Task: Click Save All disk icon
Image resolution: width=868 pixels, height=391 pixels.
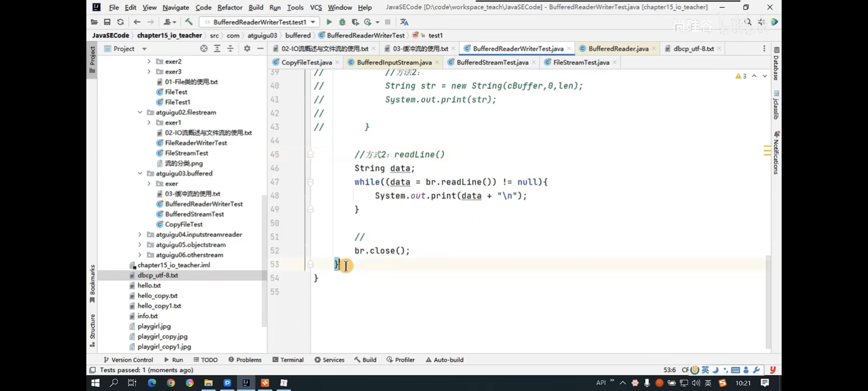Action: tap(107, 22)
